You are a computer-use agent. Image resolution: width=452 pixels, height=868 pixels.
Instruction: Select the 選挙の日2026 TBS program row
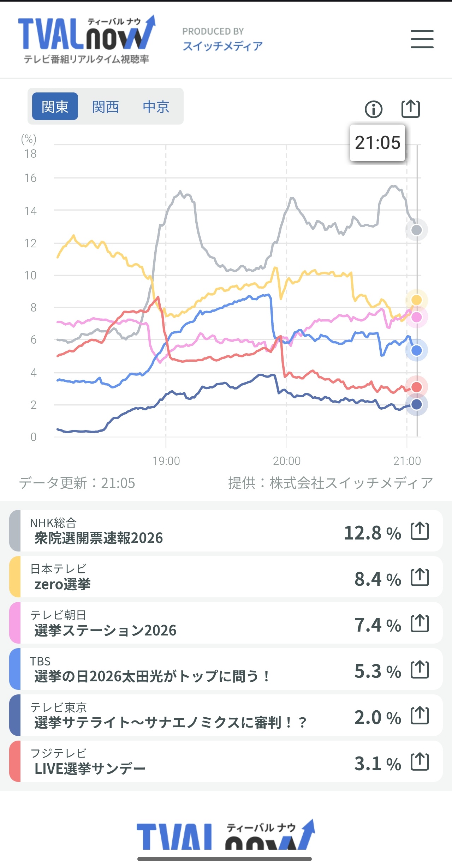177,669
